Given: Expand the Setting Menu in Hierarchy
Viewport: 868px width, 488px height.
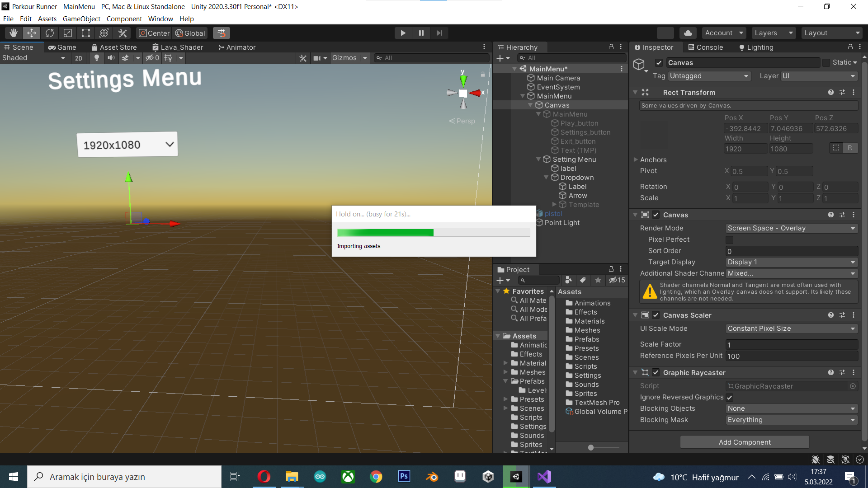Looking at the screenshot, I should (538, 159).
